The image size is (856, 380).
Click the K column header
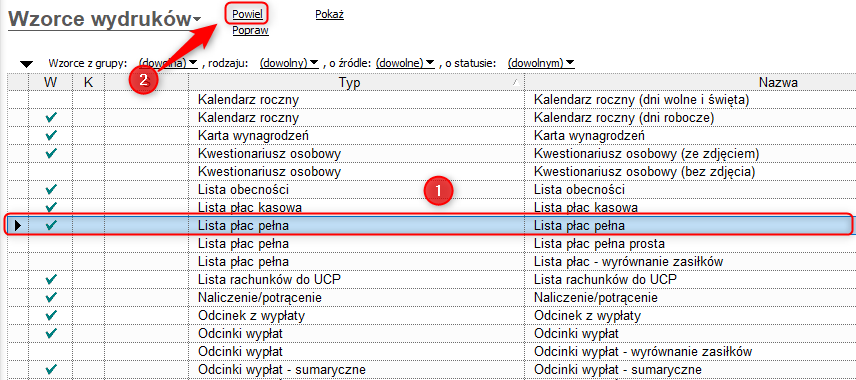click(88, 82)
